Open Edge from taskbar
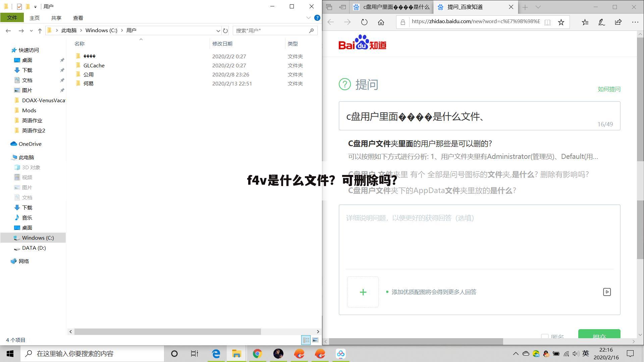Screen dimensions: 644x362 [x=216, y=354]
